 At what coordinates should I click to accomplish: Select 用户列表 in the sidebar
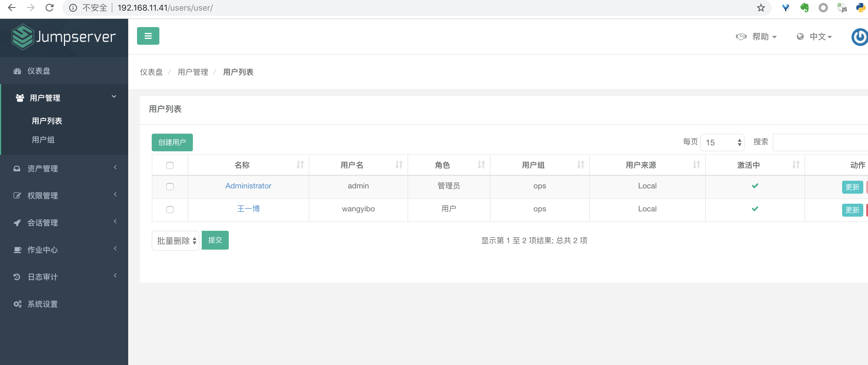pos(46,121)
